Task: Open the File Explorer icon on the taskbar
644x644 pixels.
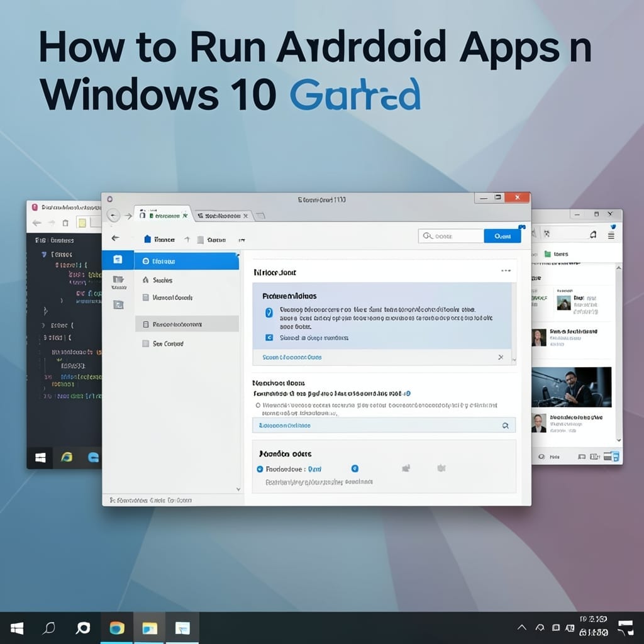Action: (x=150, y=628)
